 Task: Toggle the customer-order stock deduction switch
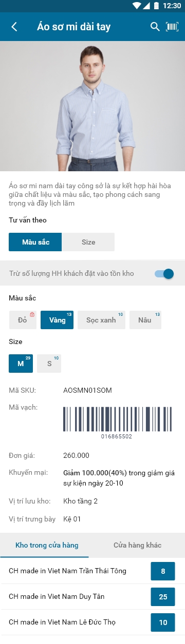[x=164, y=274]
